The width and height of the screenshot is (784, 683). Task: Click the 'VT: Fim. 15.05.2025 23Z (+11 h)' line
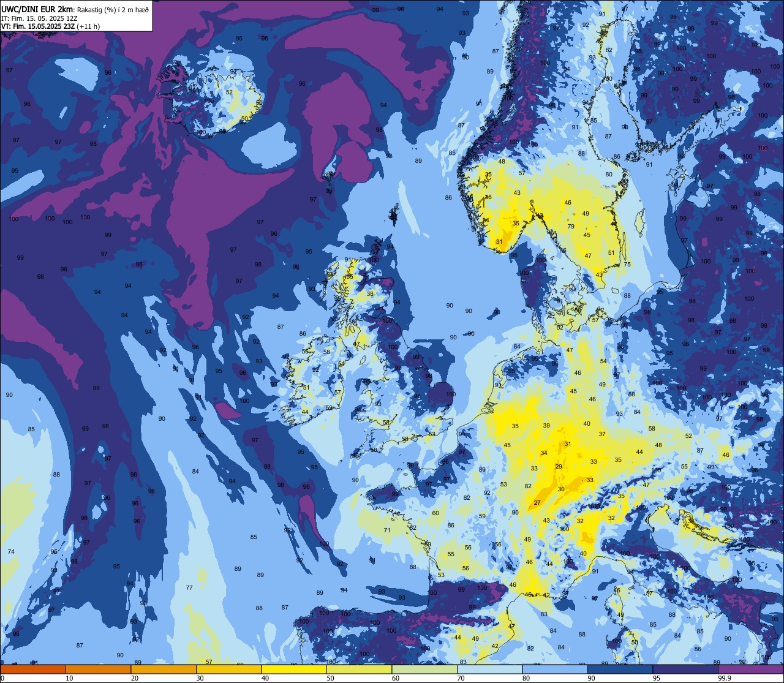click(x=51, y=26)
